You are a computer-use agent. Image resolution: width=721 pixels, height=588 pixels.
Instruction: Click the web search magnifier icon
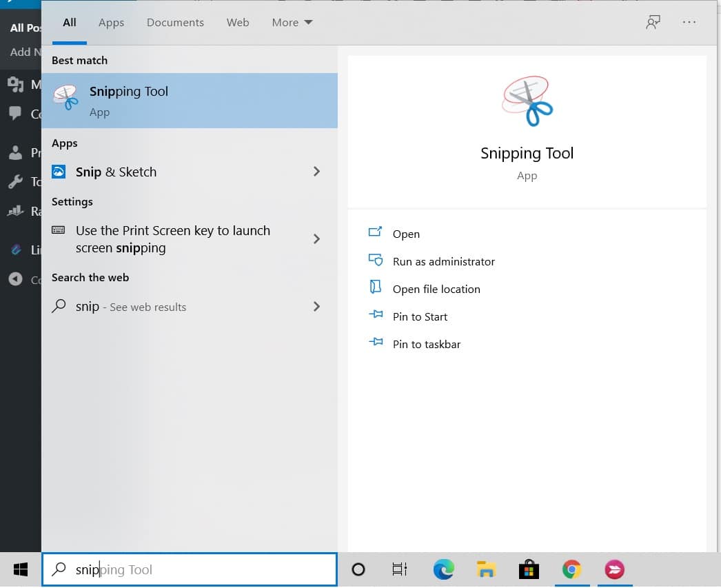pyautogui.click(x=59, y=306)
